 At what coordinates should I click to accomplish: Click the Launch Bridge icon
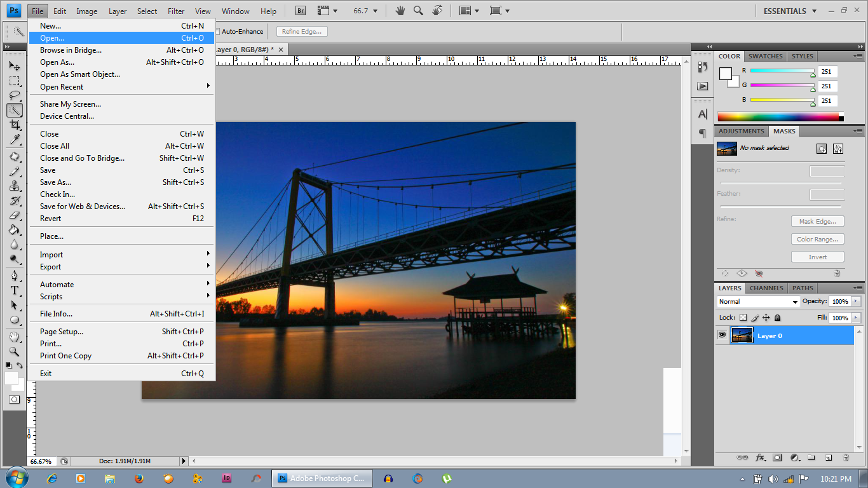tap(301, 11)
